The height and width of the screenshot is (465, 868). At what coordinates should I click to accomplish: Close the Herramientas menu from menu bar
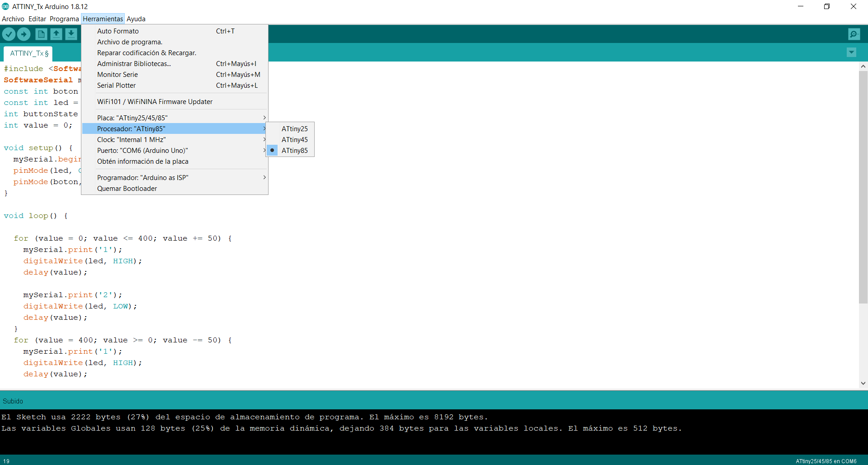[x=103, y=19]
